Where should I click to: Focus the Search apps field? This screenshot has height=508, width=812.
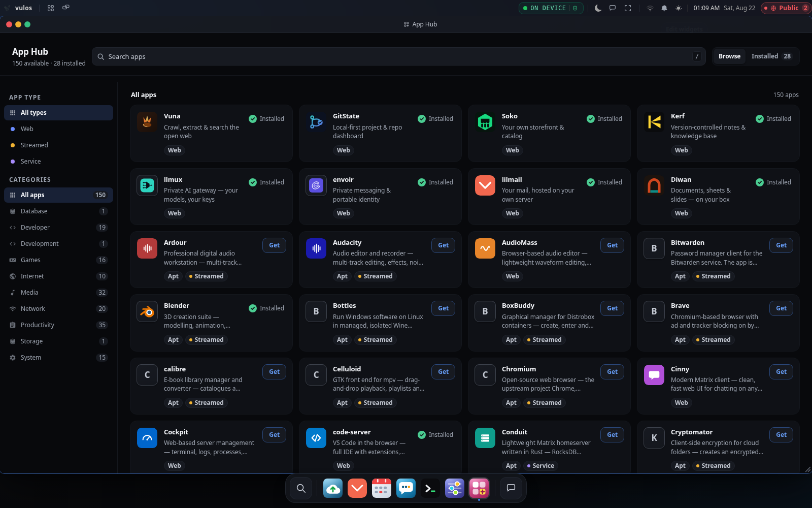coord(398,56)
